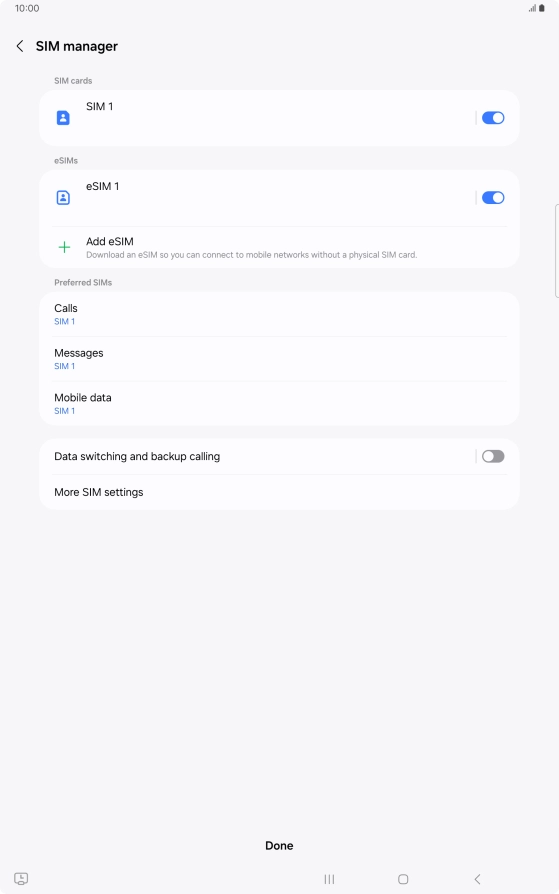This screenshot has height=894, width=559.
Task: Tap the eSIM 1 card icon
Action: click(x=63, y=198)
